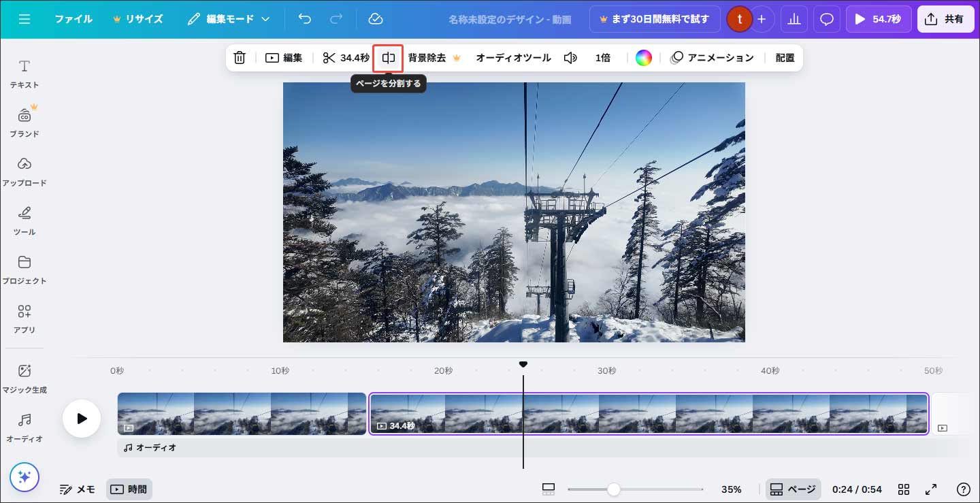Select the 34.4秒 clip in timeline

(649, 413)
